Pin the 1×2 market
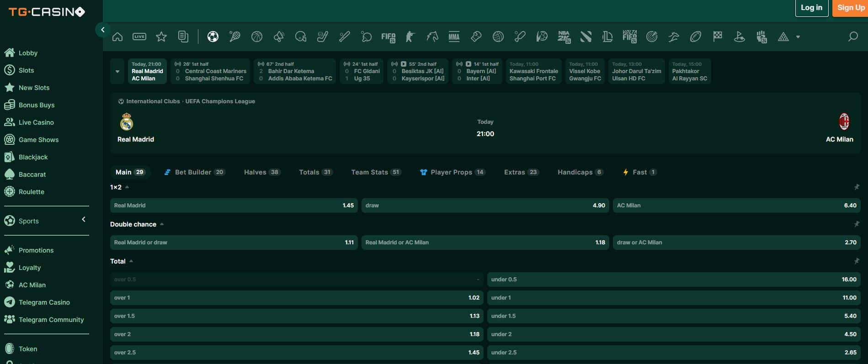The width and height of the screenshot is (868, 364). coord(857,187)
